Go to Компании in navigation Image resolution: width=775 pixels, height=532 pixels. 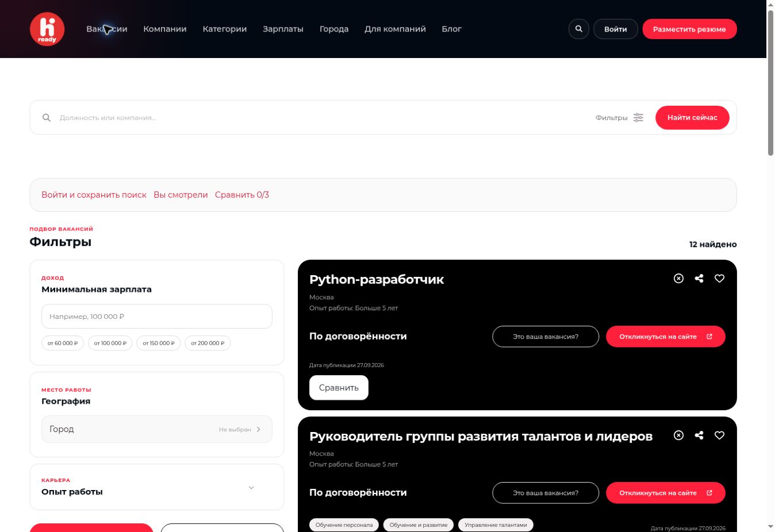click(165, 29)
